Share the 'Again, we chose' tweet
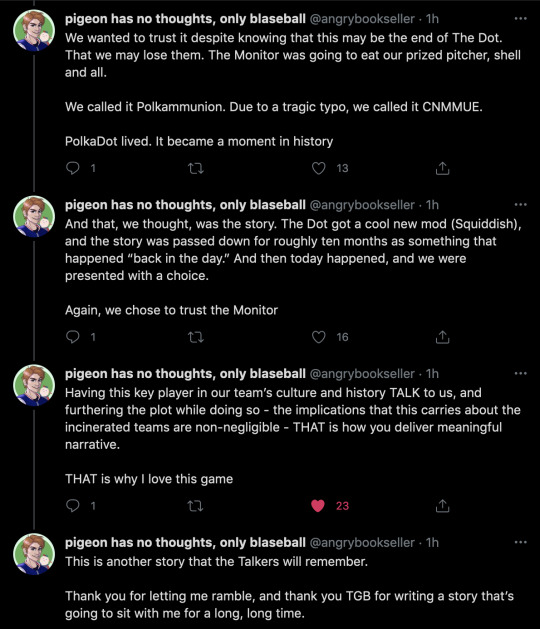 442,337
